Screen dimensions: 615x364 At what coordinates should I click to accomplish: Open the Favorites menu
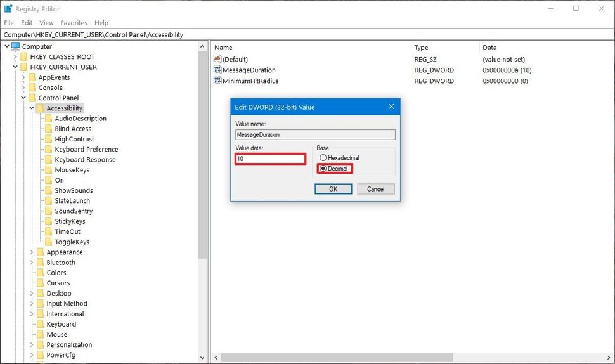coord(74,23)
